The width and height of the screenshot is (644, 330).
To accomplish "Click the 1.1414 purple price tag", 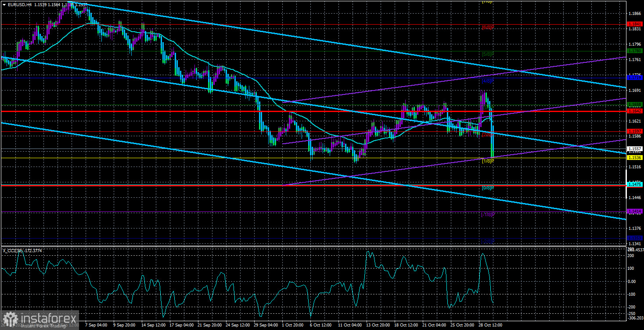I will pyautogui.click(x=635, y=211).
